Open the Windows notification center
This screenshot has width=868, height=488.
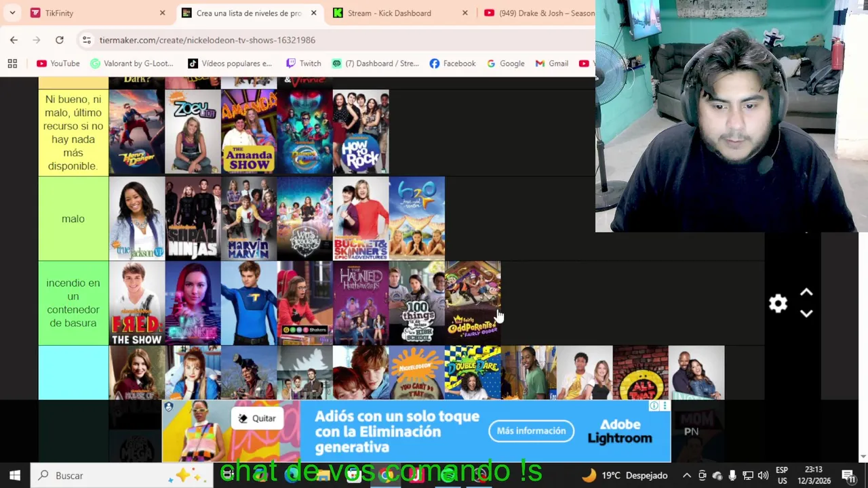tap(848, 475)
